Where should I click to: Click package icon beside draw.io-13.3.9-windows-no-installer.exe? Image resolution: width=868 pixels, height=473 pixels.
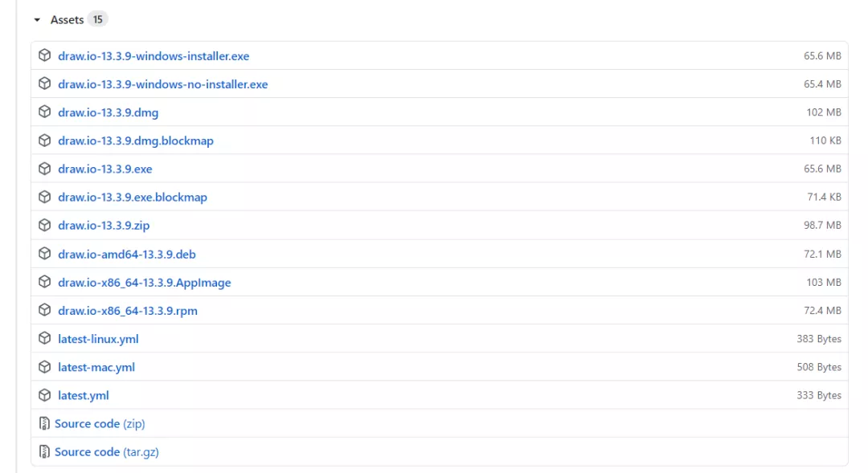point(45,84)
